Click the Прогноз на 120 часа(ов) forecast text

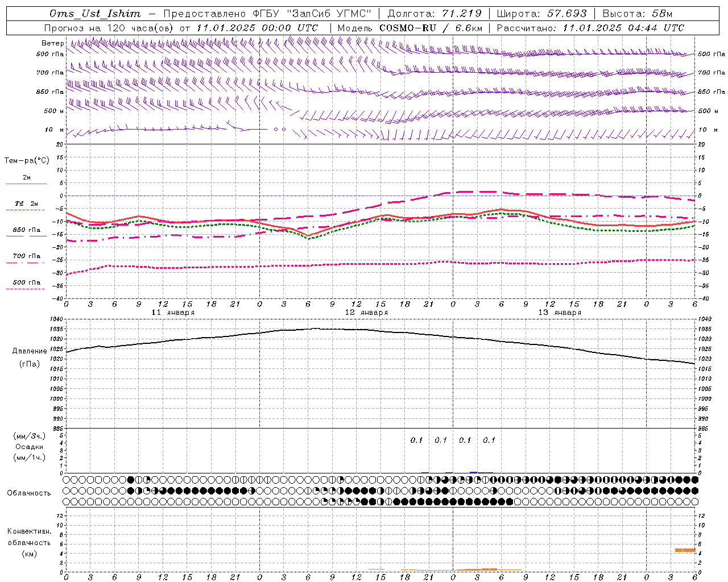tap(110, 28)
